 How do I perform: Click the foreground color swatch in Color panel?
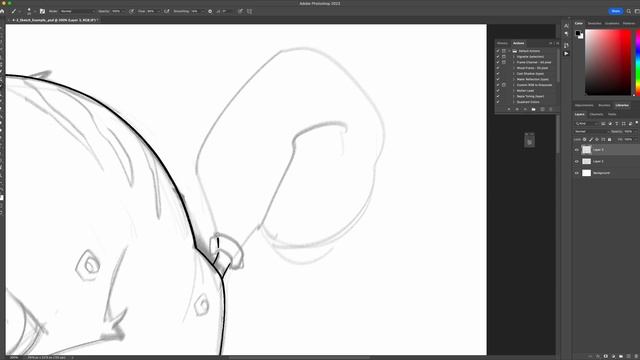[x=578, y=33]
